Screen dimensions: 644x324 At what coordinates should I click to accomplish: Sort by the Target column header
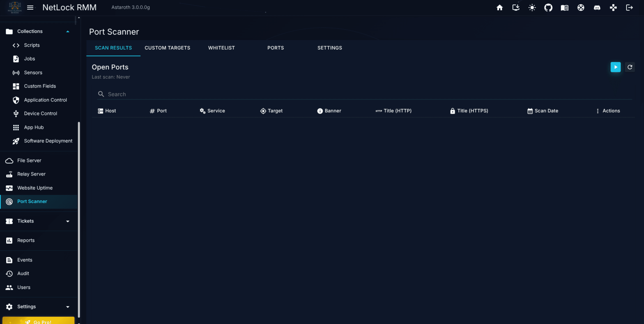(271, 111)
